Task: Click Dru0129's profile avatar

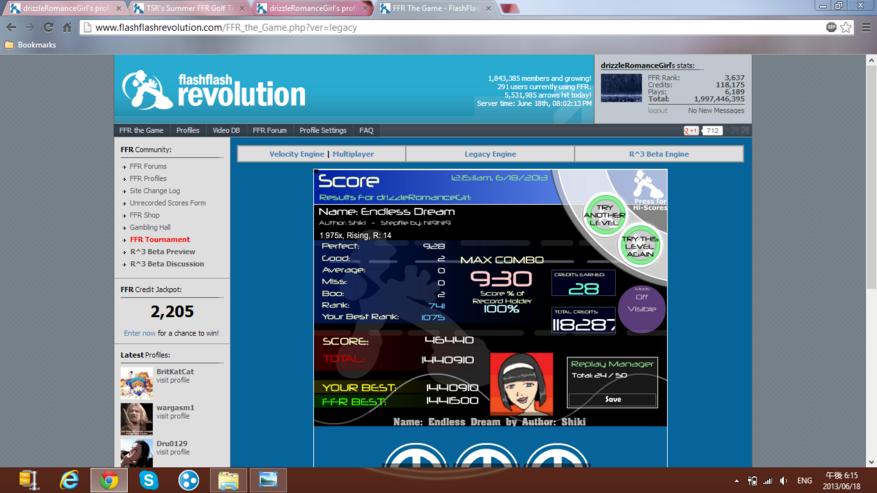Action: point(136,453)
